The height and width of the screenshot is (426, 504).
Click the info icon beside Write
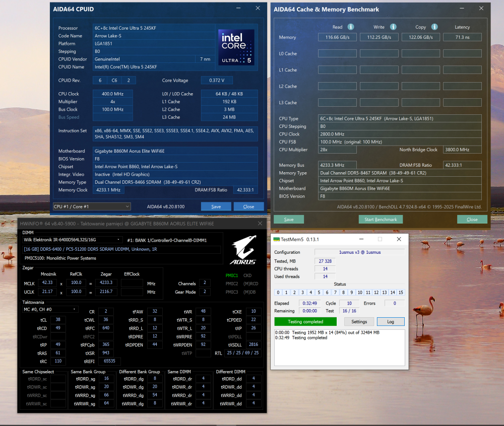click(x=393, y=27)
